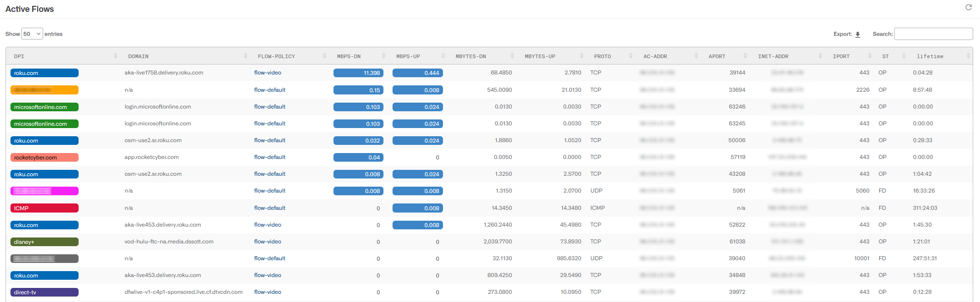This screenshot has height=302, width=980.
Task: Click IPORT value 10001
Action: pos(862,258)
